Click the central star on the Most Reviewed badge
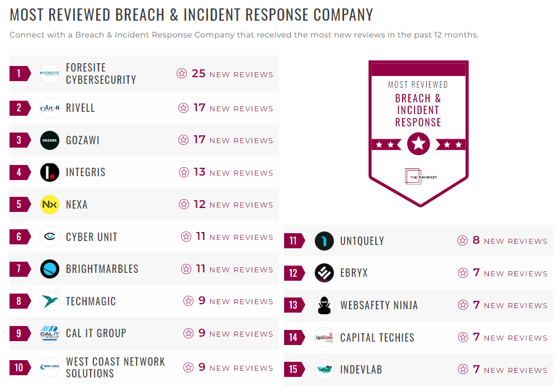The height and width of the screenshot is (392, 557). 418,144
